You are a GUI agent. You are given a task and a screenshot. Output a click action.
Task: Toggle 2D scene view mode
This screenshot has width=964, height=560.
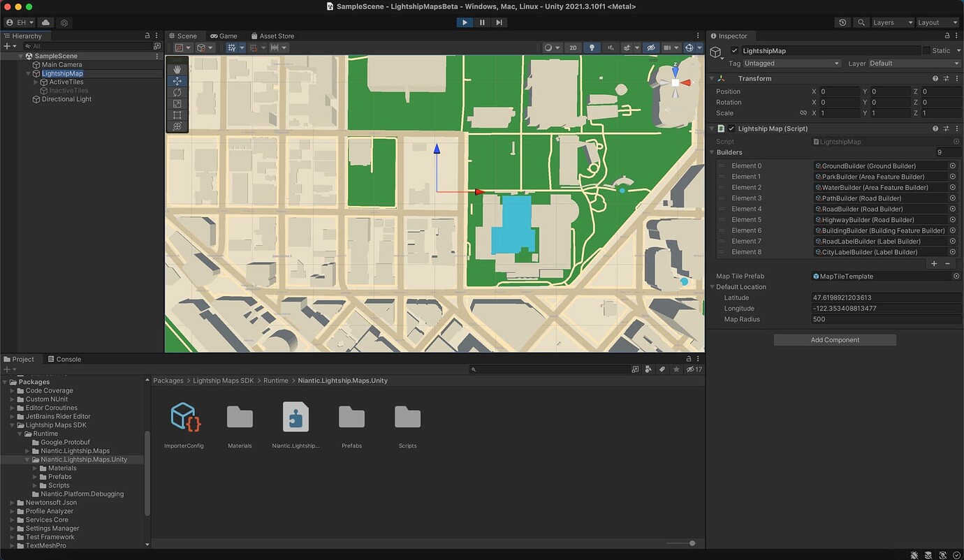tap(574, 47)
